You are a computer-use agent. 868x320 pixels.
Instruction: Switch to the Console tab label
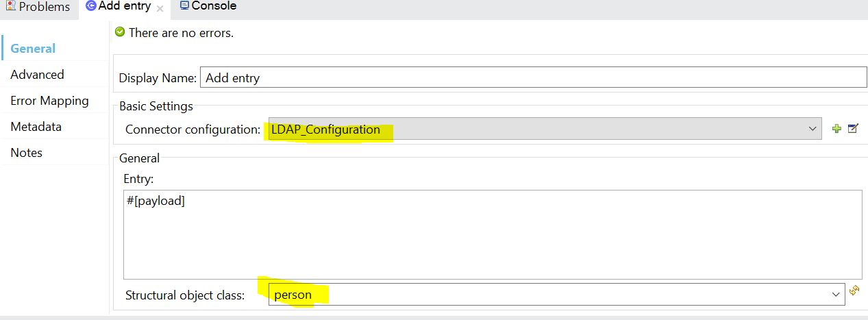(x=214, y=6)
